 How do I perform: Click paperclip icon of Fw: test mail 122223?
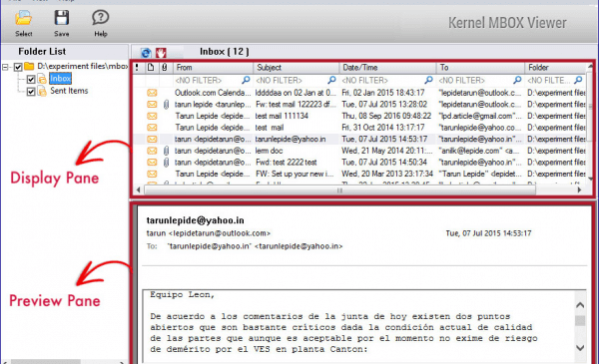click(166, 105)
